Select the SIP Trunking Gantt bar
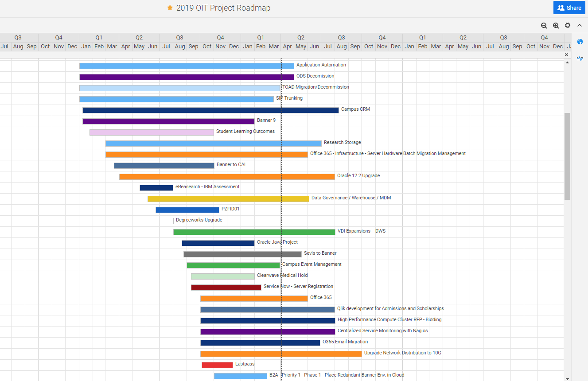The image size is (588, 381). [176, 99]
